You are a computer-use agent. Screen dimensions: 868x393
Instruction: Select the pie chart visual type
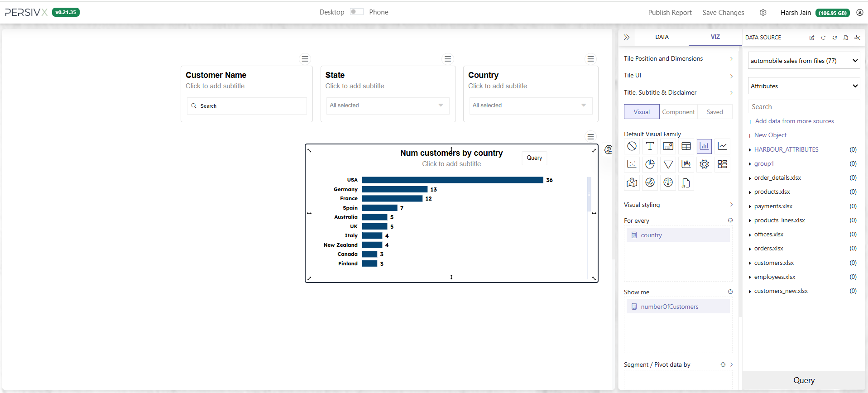pos(650,164)
